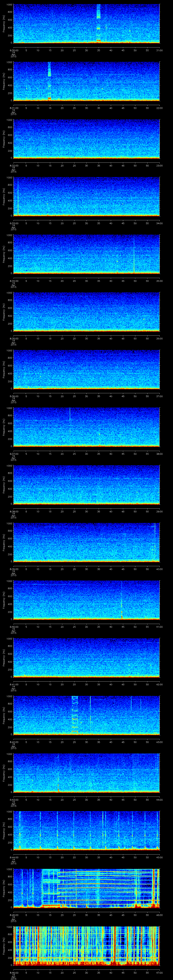Open the 8:32:00 spectrogram panel

click(86, 139)
